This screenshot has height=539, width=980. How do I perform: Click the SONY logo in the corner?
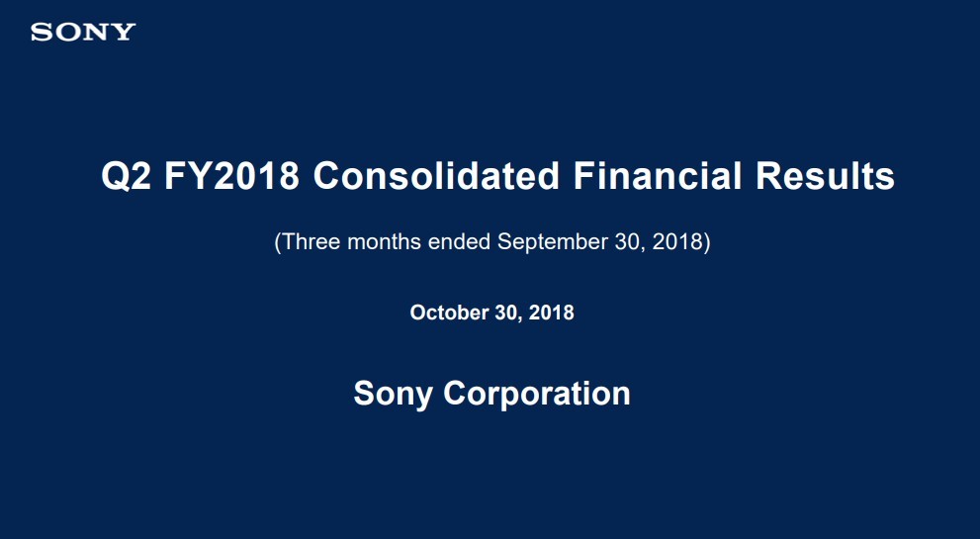83,32
